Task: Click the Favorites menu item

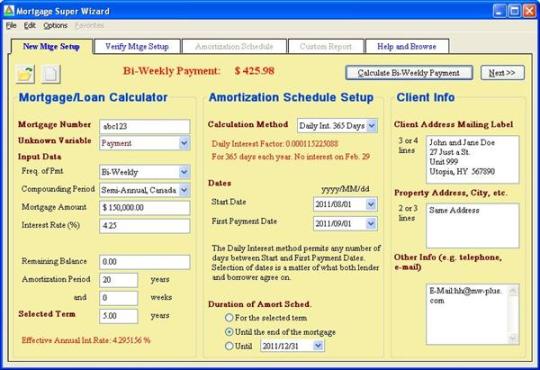Action: 89,25
